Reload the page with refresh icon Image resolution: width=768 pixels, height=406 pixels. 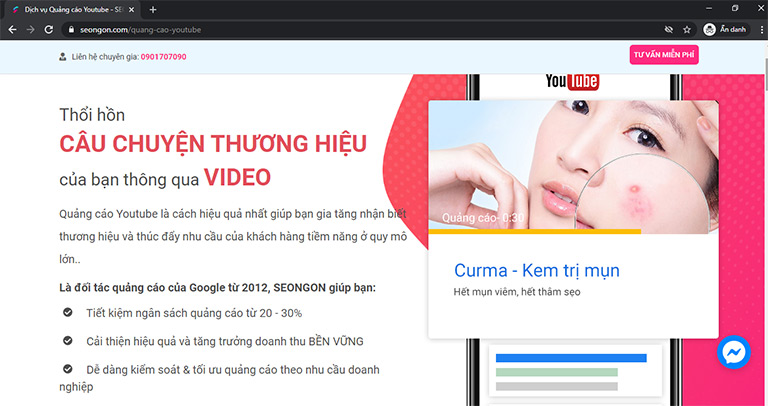pos(48,30)
